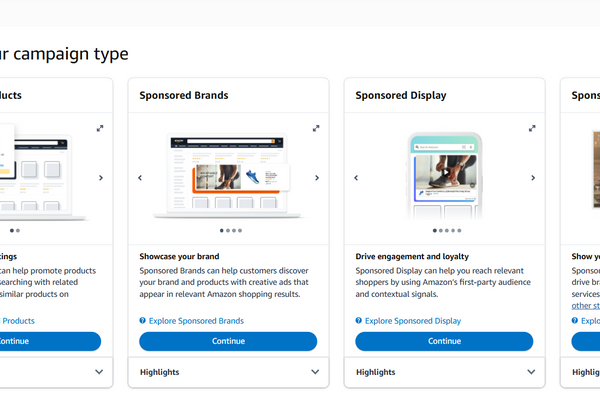The width and height of the screenshot is (600, 400).
Task: Continue with Sponsored Display campaign
Action: [444, 341]
